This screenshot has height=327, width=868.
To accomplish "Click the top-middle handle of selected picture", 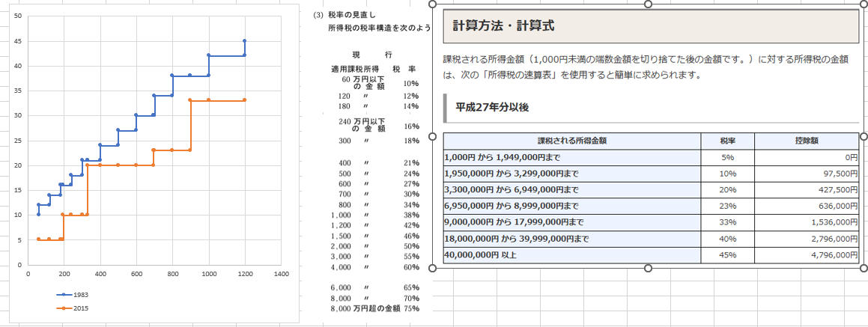I will 649,4.
